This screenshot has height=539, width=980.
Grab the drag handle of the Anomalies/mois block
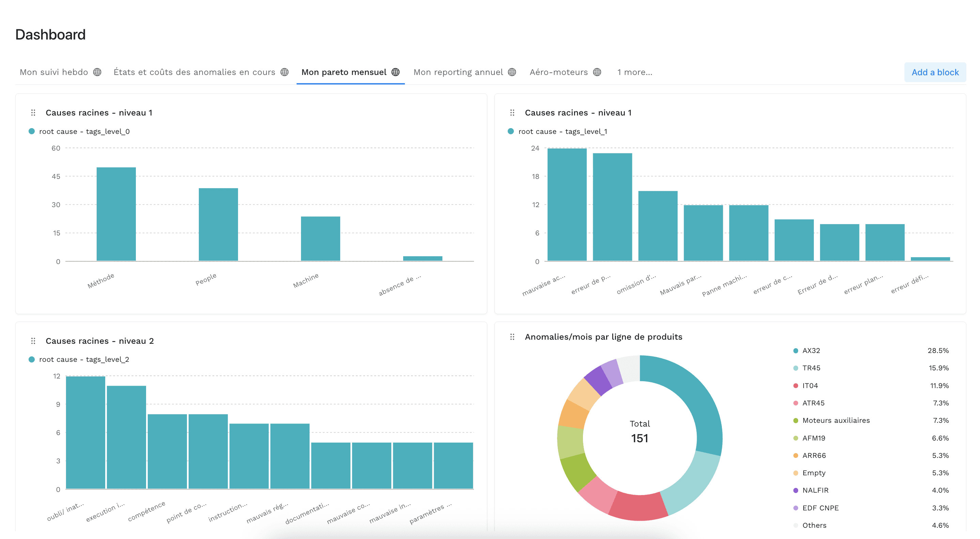click(x=512, y=337)
